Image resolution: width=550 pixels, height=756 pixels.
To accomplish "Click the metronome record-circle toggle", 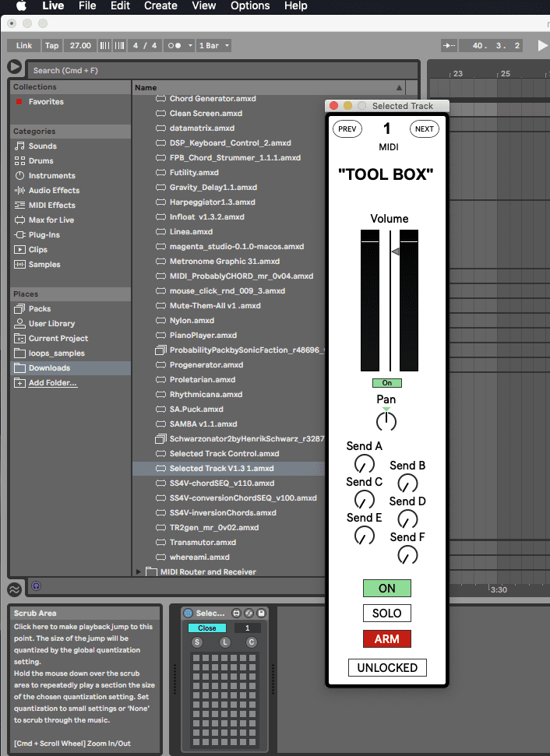I will (x=175, y=45).
